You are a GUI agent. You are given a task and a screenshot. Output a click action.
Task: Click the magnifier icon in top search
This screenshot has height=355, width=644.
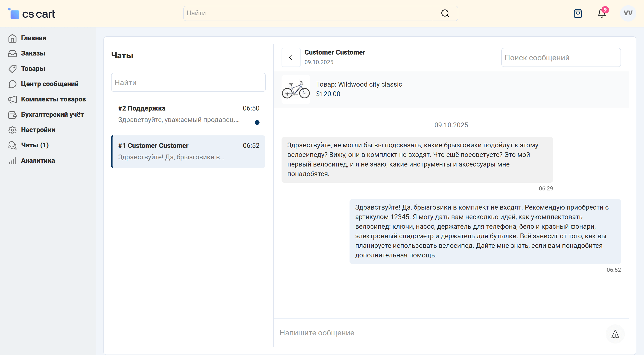445,13
